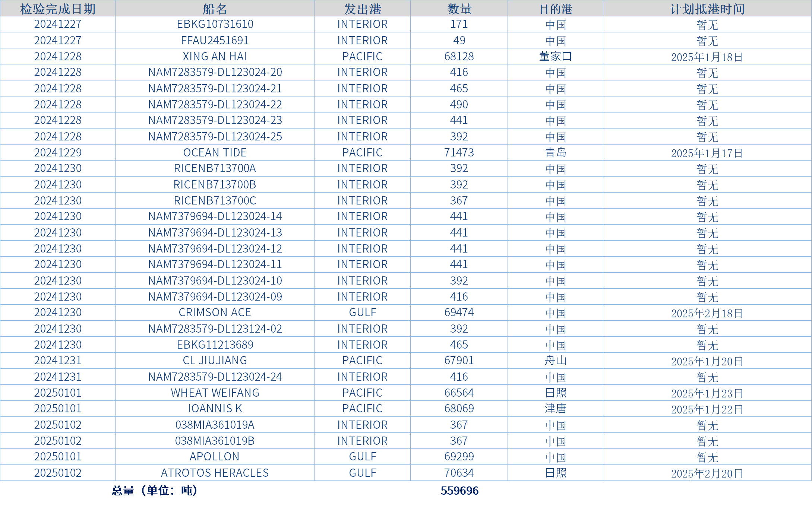Click the CRIMSON ACE cell

[215, 313]
